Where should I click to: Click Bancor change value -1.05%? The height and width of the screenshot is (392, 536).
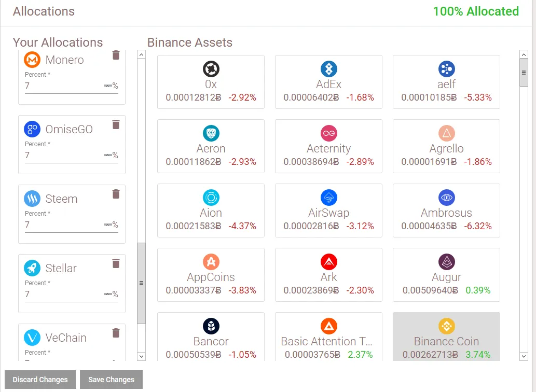tap(242, 355)
